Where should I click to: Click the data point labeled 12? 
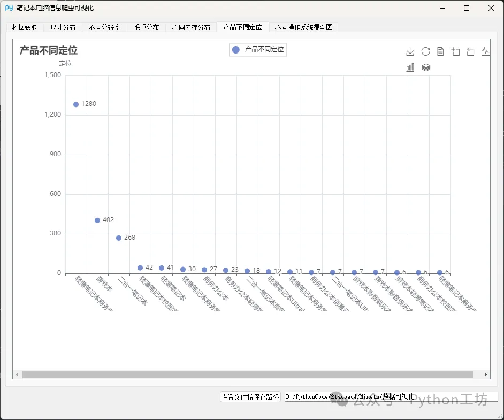point(269,272)
